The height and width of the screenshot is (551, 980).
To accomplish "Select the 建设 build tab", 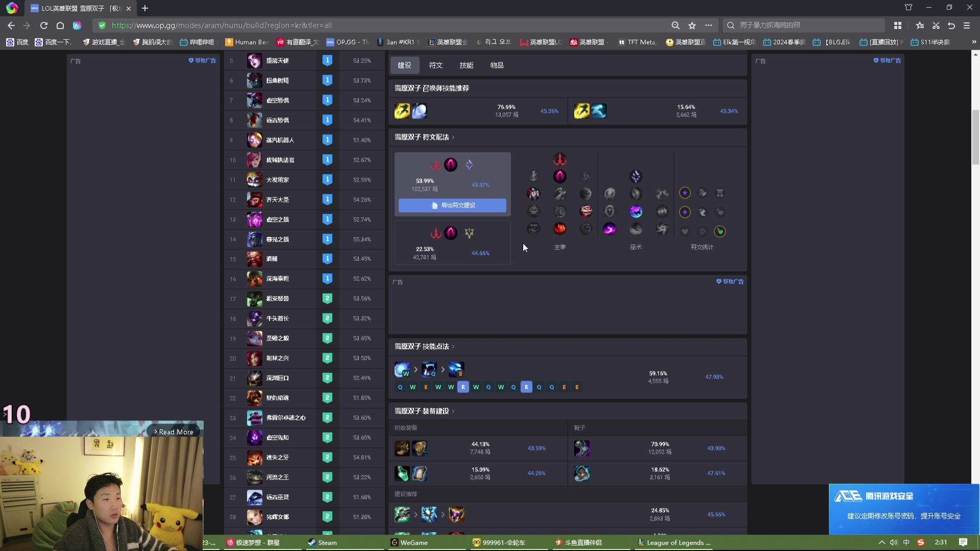I will (x=405, y=65).
